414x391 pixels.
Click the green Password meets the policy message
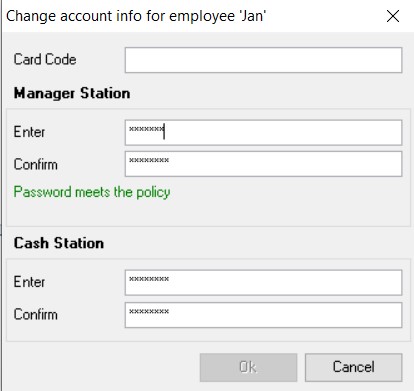point(92,192)
